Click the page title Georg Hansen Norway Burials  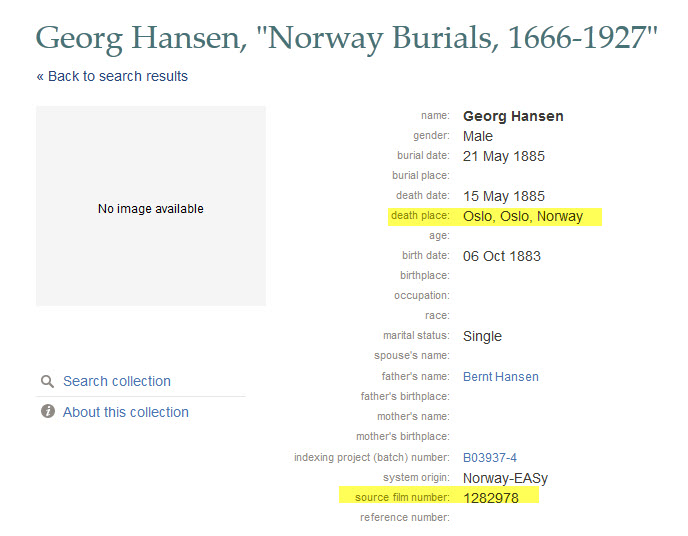(x=347, y=39)
